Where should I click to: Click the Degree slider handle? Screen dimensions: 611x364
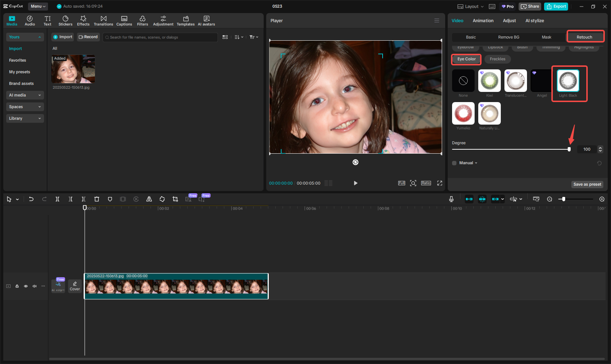[x=569, y=149]
